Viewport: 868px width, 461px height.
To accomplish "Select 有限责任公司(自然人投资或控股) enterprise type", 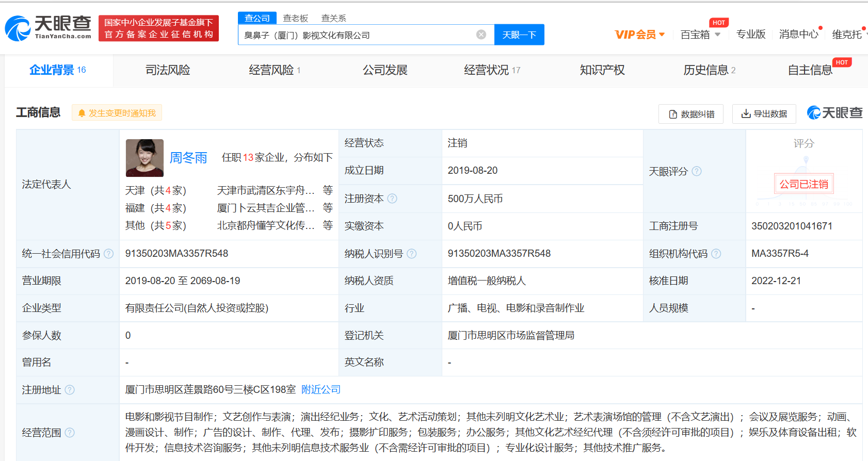I will pos(197,308).
